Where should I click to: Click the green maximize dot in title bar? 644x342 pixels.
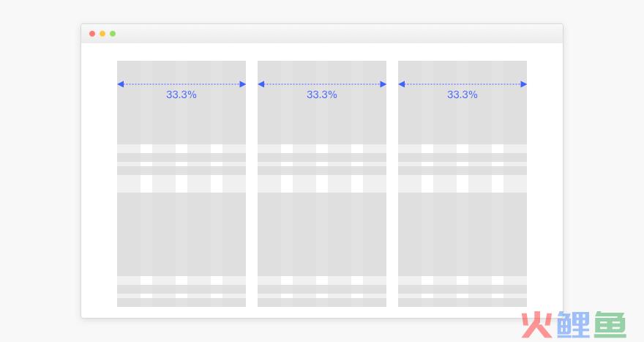point(113,34)
